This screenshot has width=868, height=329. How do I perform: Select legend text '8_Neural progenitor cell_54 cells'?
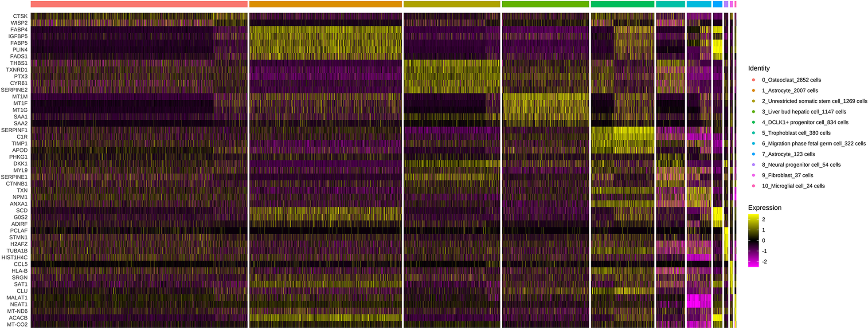(801, 164)
